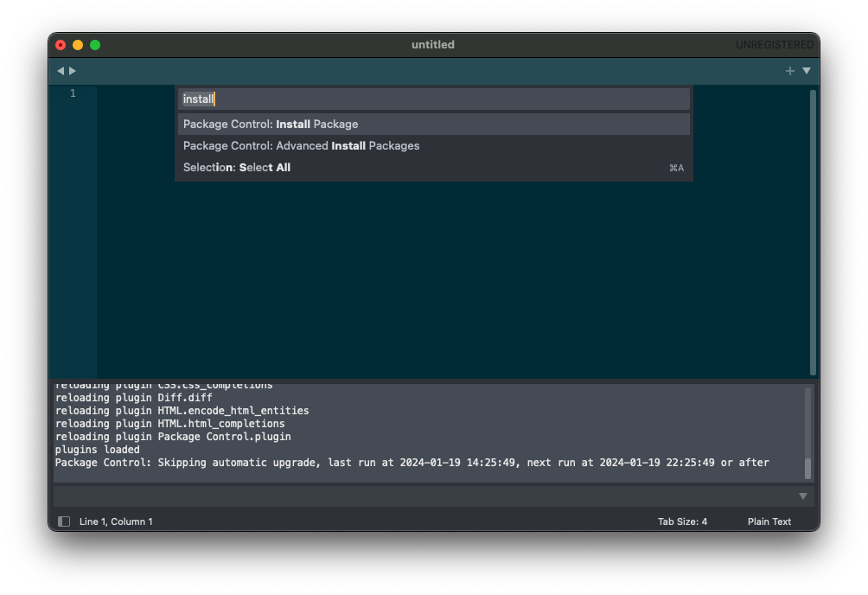Click the Line 1, Column 1 indicator
The width and height of the screenshot is (868, 595).
tap(116, 521)
